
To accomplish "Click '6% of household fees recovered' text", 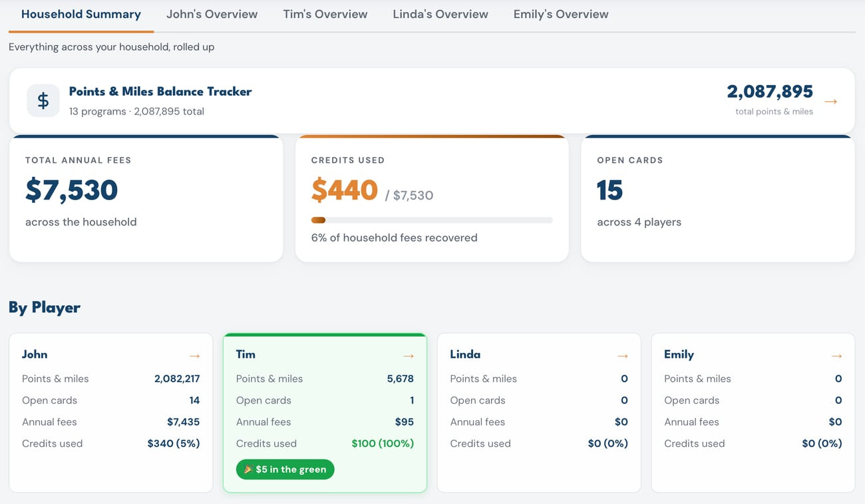I will click(x=394, y=238).
